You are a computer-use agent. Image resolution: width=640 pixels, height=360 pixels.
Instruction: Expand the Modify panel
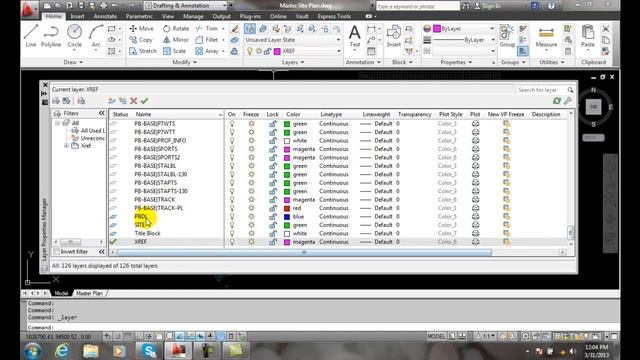pos(184,62)
